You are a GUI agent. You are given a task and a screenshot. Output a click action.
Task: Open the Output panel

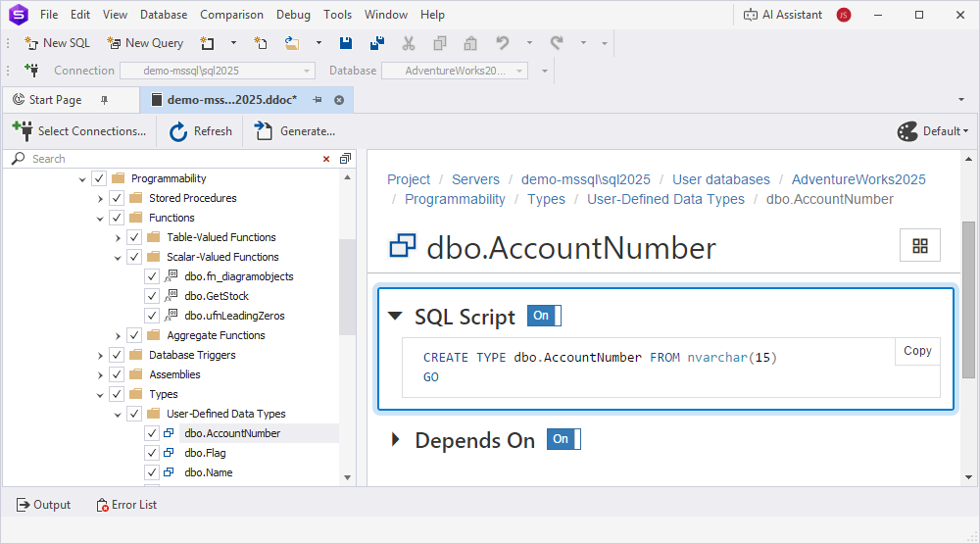pyautogui.click(x=44, y=505)
